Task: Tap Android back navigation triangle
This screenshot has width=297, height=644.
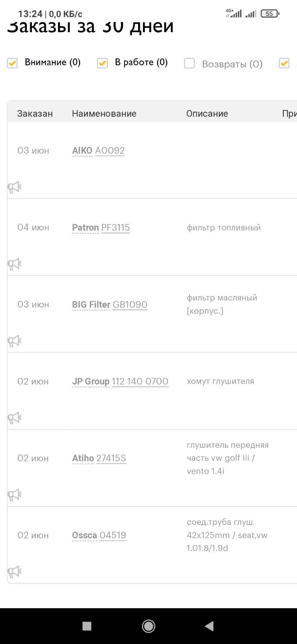Action: pos(209,626)
